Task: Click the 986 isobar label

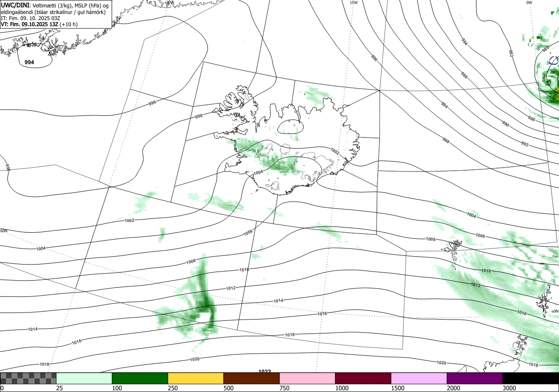Action: [x=531, y=119]
